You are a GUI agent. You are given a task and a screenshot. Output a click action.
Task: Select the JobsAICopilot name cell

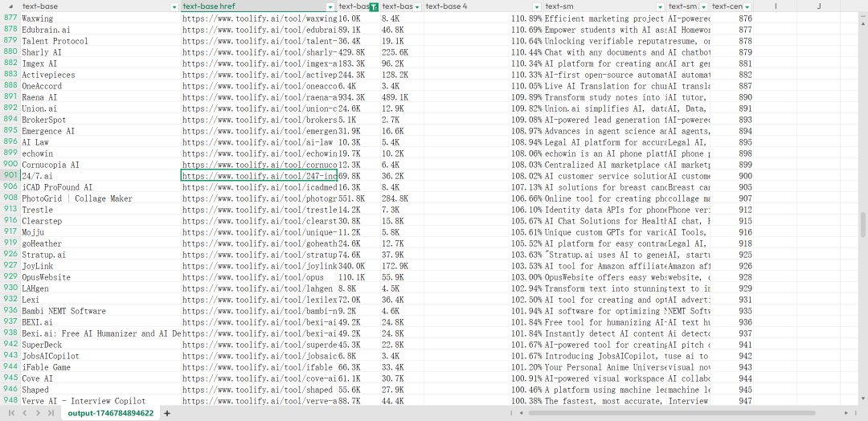pyautogui.click(x=100, y=356)
